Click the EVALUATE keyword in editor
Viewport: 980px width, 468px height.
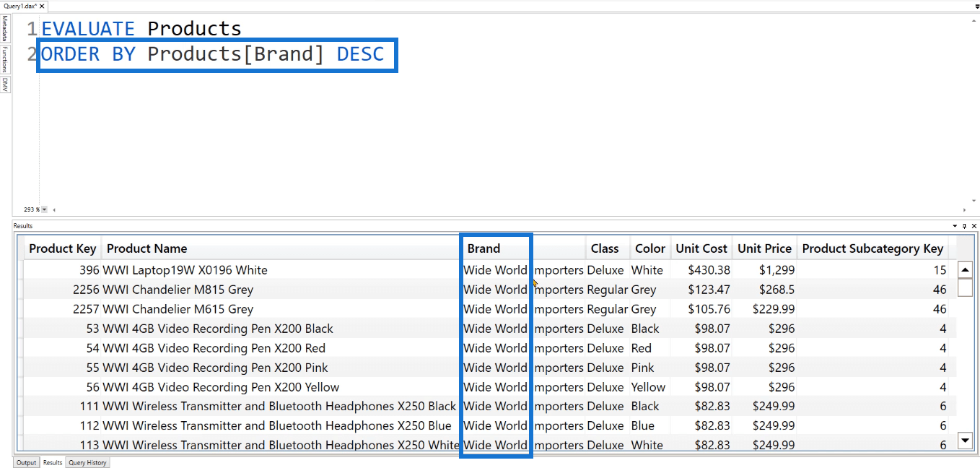point(88,29)
